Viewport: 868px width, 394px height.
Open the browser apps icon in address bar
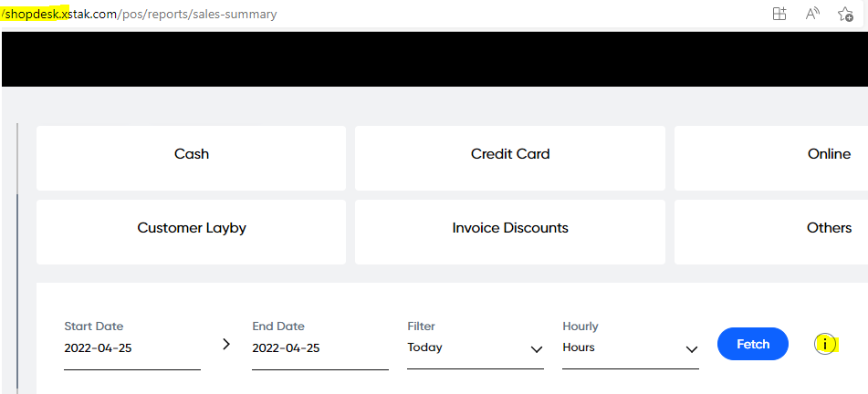tap(779, 14)
